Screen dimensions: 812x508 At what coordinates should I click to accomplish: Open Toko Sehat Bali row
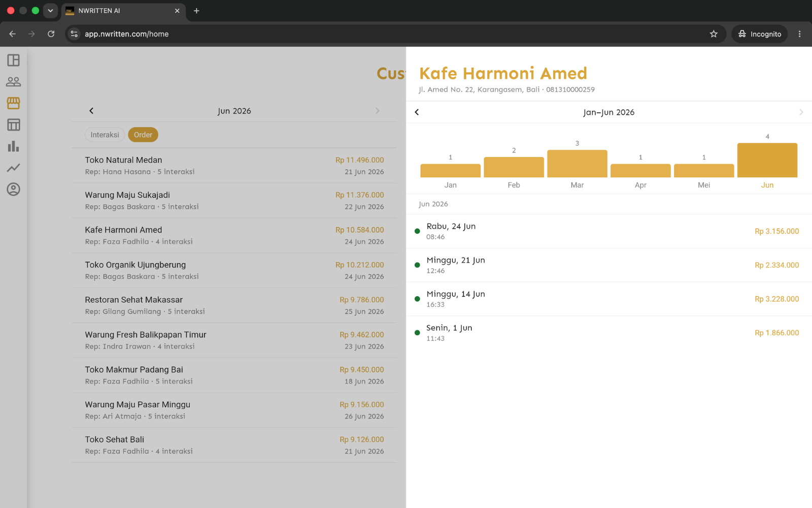point(234,445)
